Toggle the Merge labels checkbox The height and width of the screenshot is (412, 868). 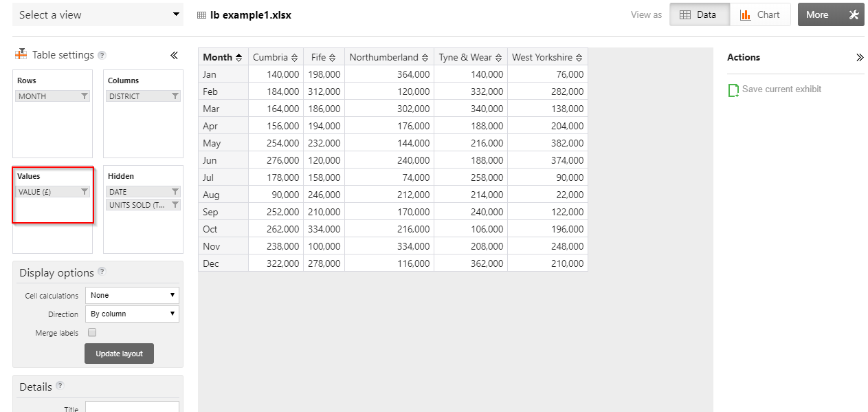click(92, 333)
